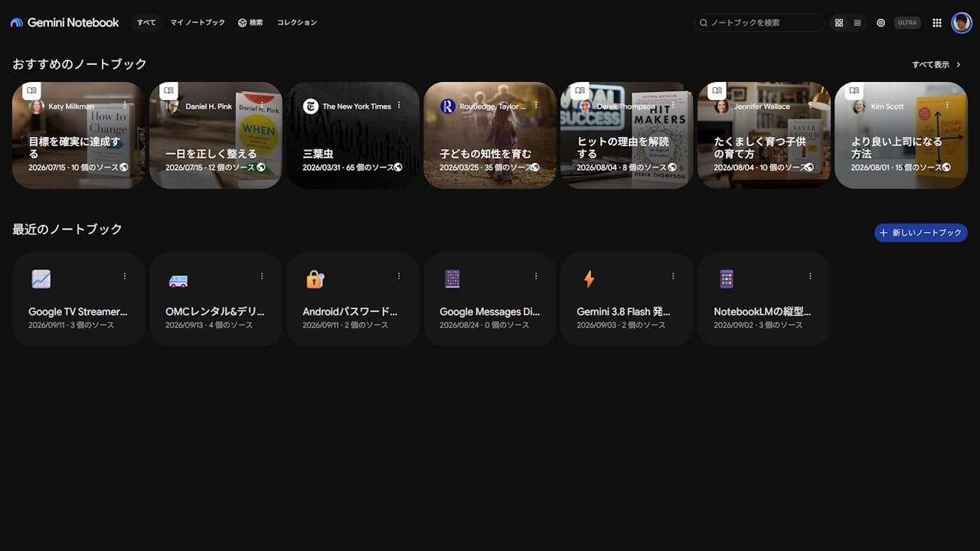The height and width of the screenshot is (551, 980).
Task: Open more options on Routledge, Taylor card
Action: point(536,105)
